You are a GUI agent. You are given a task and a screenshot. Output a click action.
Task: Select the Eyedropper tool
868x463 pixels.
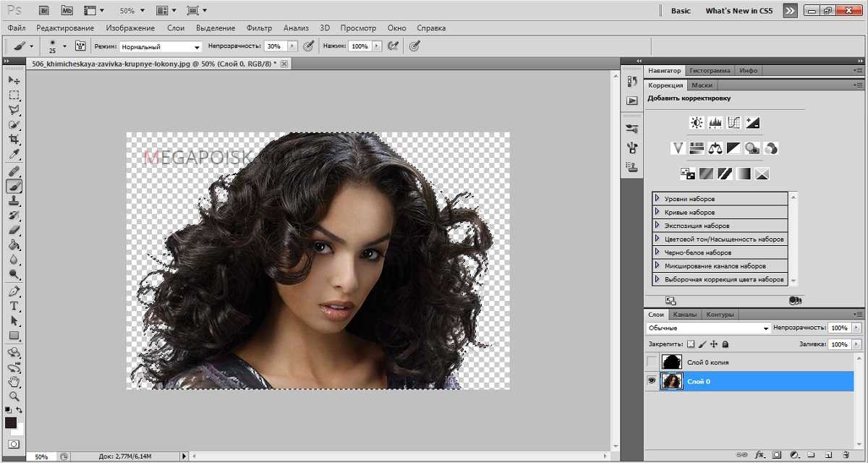14,155
